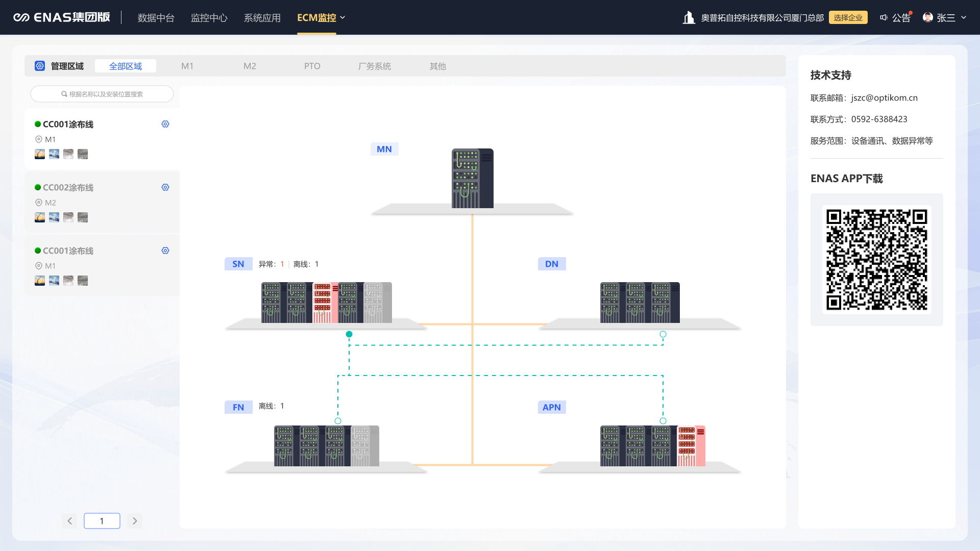Switch to the M2 area tab
The height and width of the screenshot is (551, 980).
pyautogui.click(x=250, y=66)
